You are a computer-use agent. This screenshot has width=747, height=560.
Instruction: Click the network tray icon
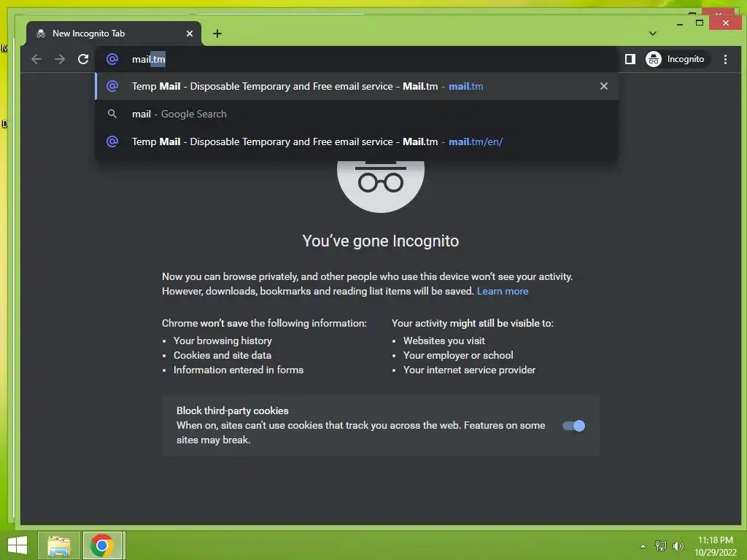pyautogui.click(x=661, y=546)
